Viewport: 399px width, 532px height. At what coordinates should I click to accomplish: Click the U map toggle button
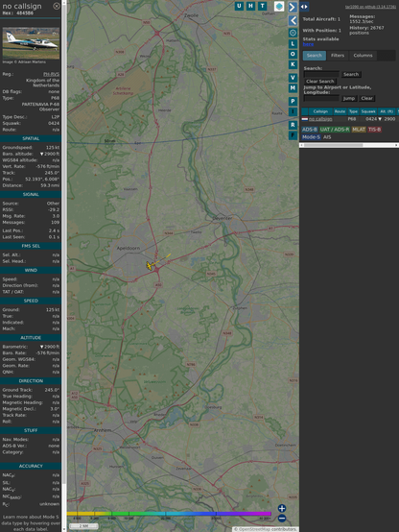pyautogui.click(x=239, y=6)
